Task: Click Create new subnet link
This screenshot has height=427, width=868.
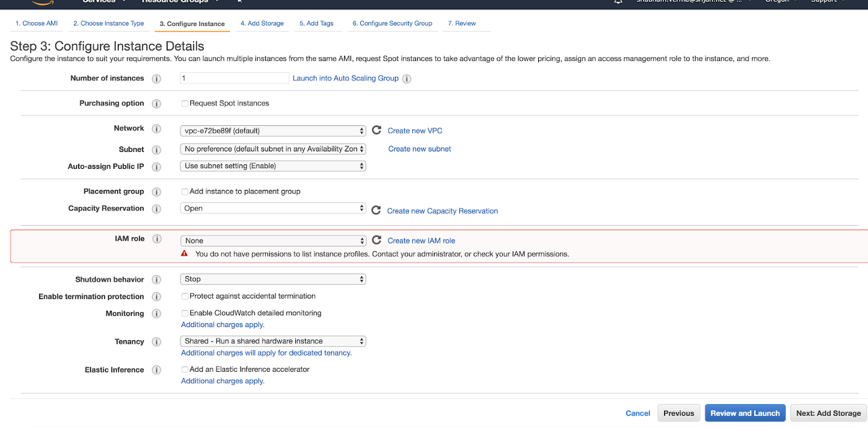Action: click(420, 149)
